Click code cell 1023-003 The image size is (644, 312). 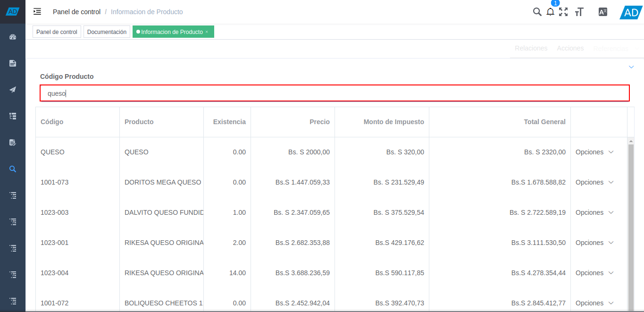(x=54, y=212)
